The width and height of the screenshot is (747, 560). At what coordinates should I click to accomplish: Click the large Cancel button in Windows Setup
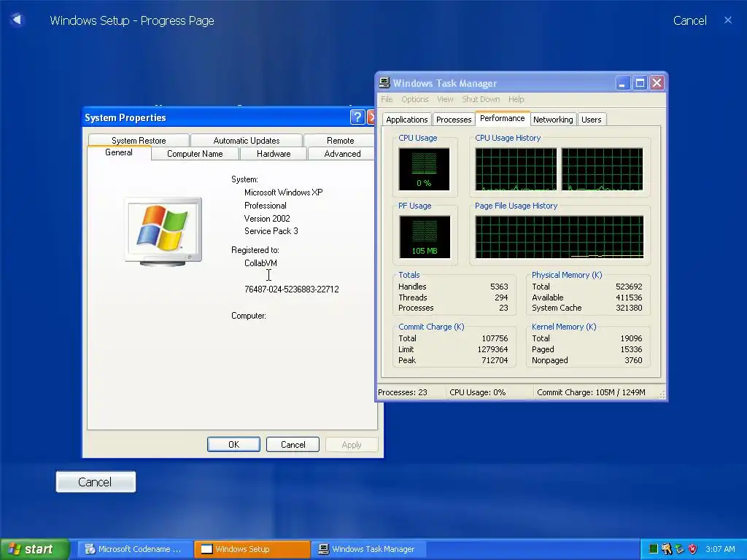pyautogui.click(x=96, y=482)
